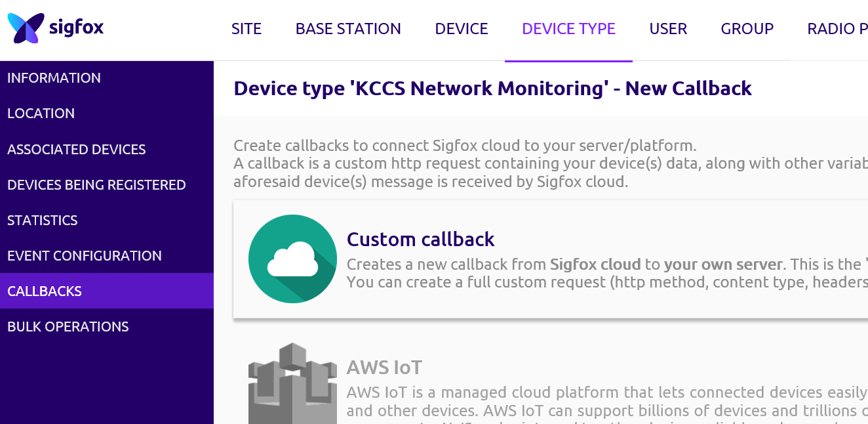
Task: Select the AWS IoT callback title
Action: click(384, 368)
